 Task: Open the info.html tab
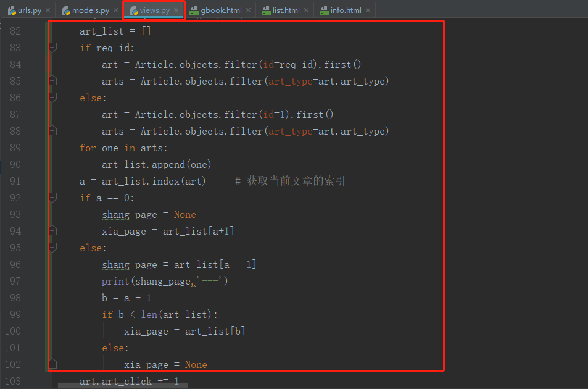tap(346, 10)
